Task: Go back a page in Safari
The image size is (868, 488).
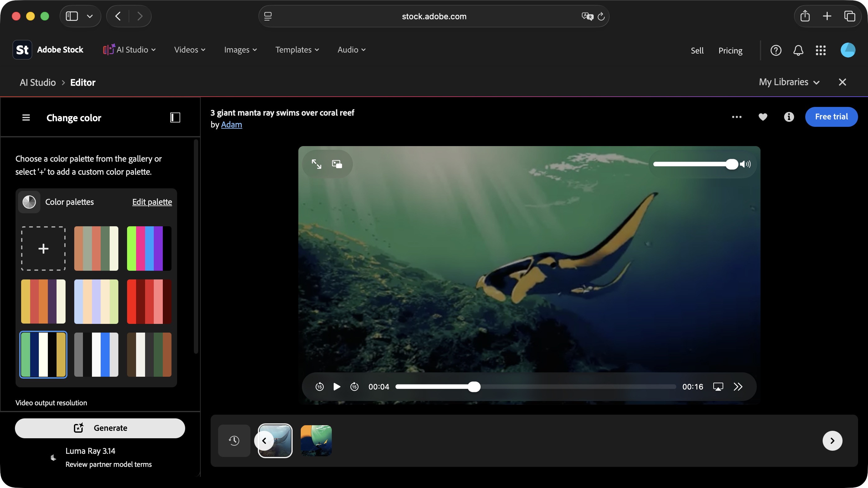Action: [118, 16]
